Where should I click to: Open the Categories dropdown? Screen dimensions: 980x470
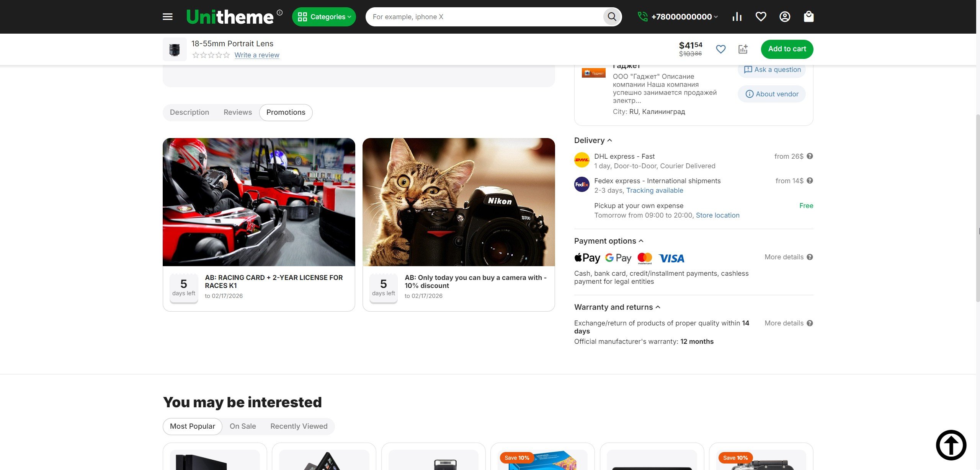pyautogui.click(x=324, y=17)
